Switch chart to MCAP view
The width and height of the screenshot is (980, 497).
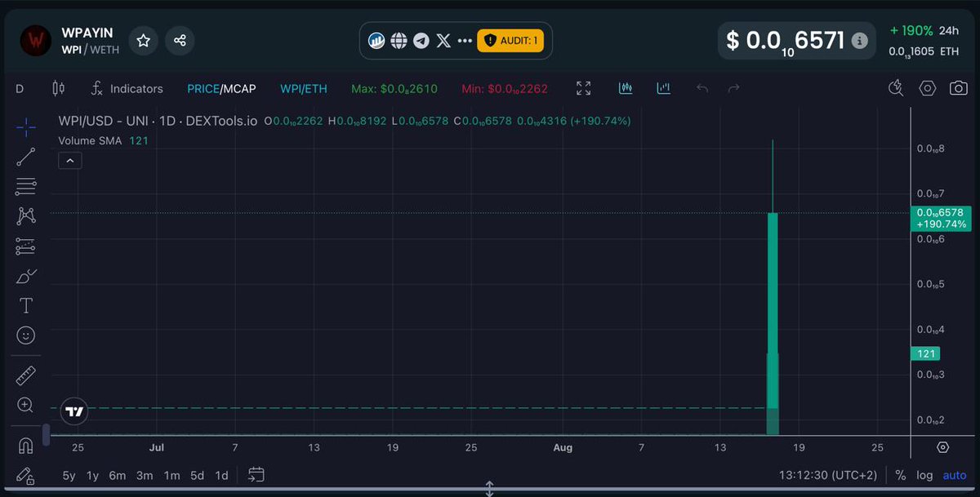tap(239, 88)
